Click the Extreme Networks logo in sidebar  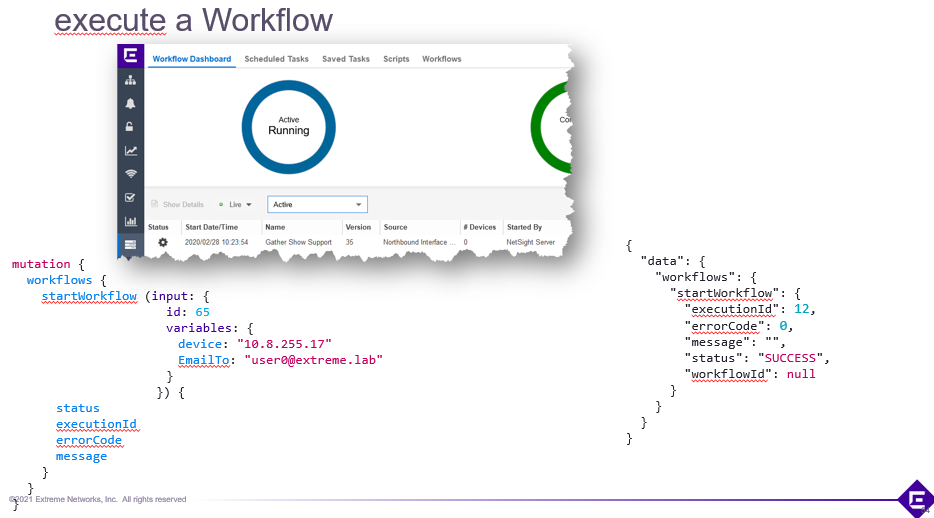point(130,57)
